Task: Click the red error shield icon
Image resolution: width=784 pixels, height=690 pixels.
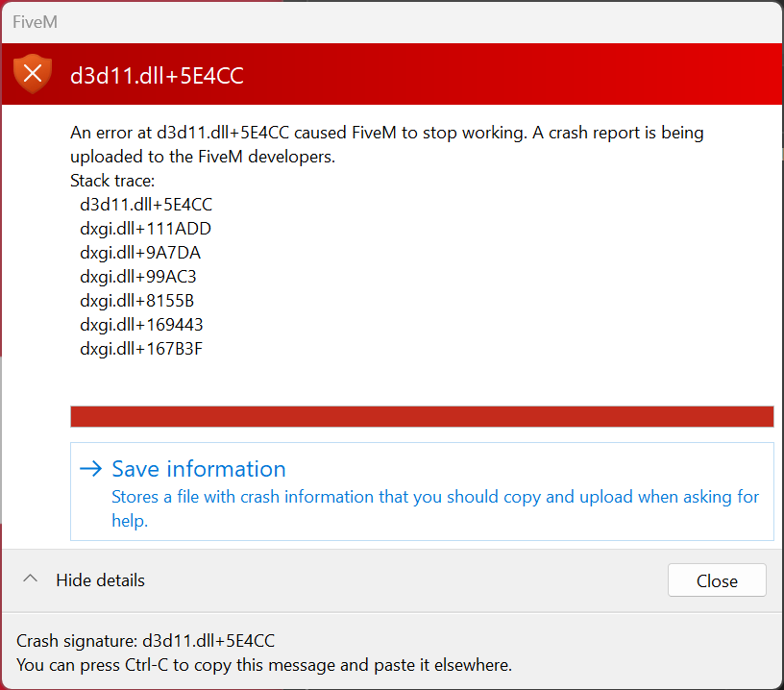Action: (x=33, y=74)
